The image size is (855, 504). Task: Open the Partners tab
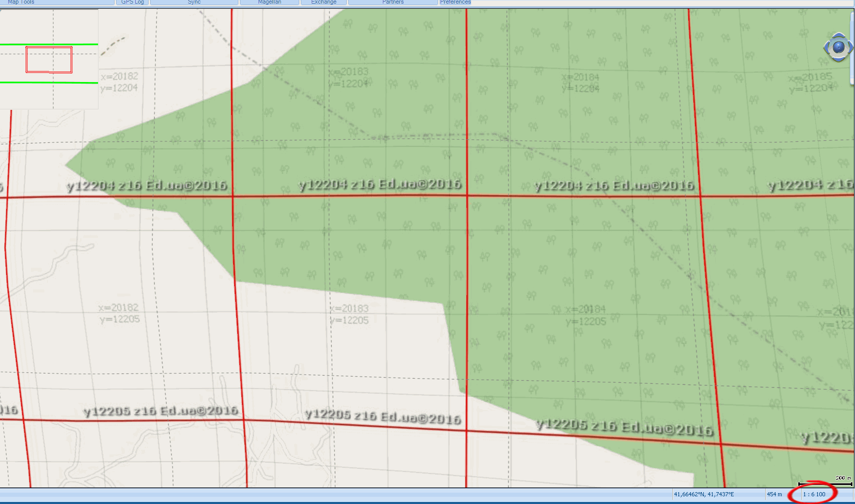(x=393, y=2)
